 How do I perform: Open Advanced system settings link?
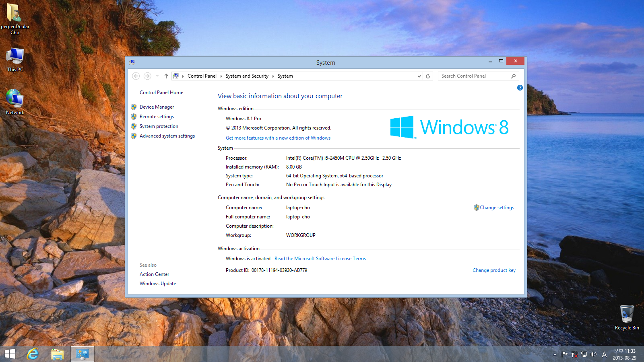[x=167, y=136]
